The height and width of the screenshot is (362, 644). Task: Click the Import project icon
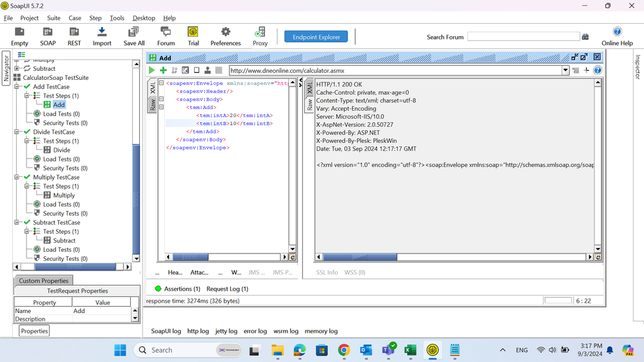tap(102, 36)
